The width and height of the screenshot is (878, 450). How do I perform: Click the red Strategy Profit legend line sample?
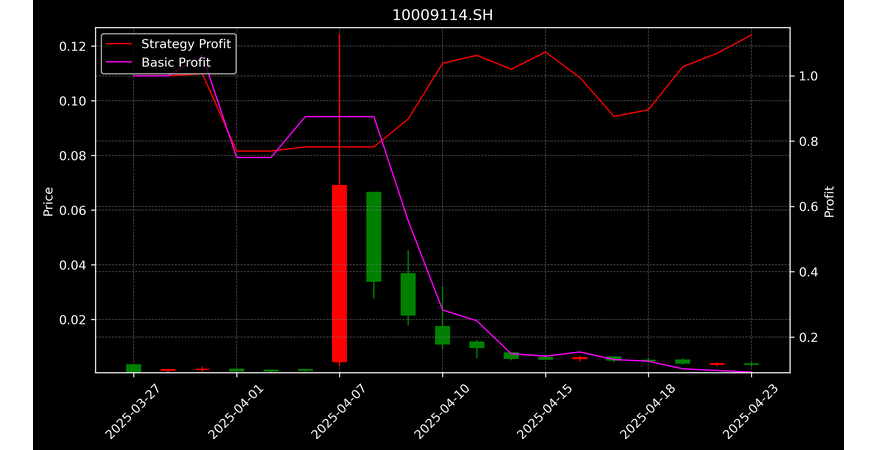(x=119, y=44)
